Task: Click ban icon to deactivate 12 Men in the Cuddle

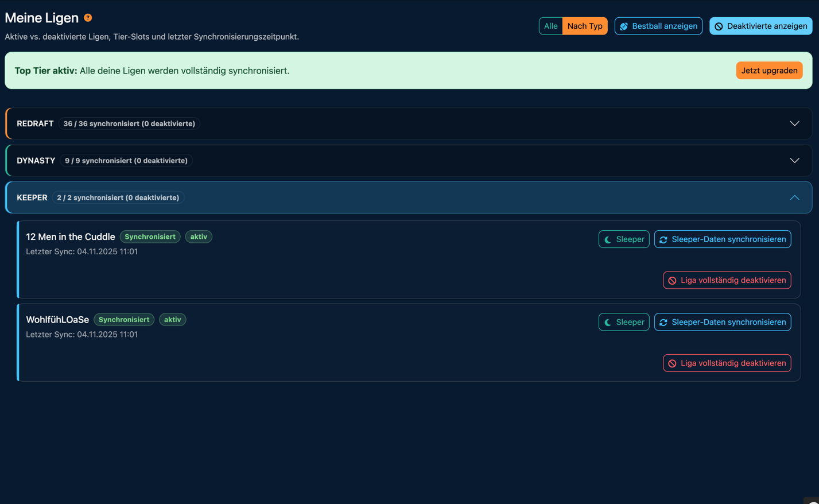Action: tap(672, 281)
